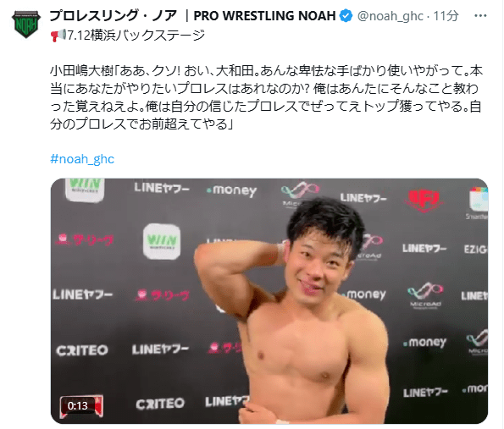Click the WIN logo in video backdrop
The image size is (504, 429).
(x=161, y=241)
